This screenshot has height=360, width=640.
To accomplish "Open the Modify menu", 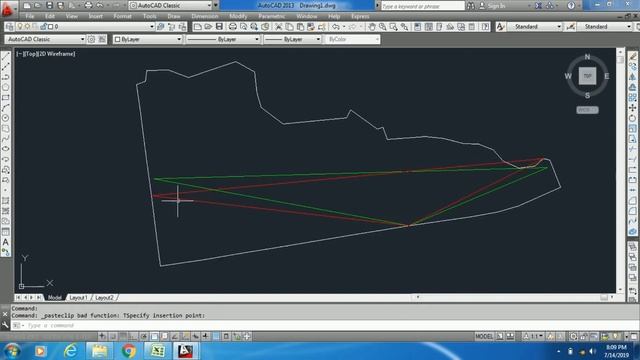I will (238, 16).
